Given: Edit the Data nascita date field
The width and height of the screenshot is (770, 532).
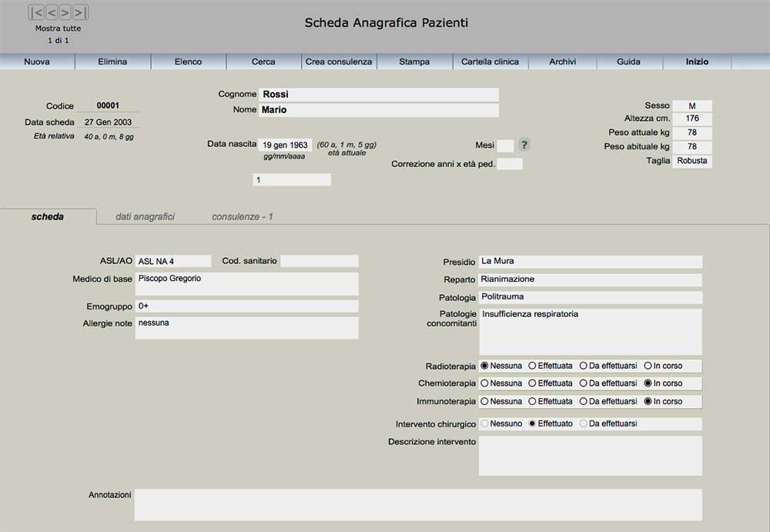Looking at the screenshot, I should coord(285,145).
